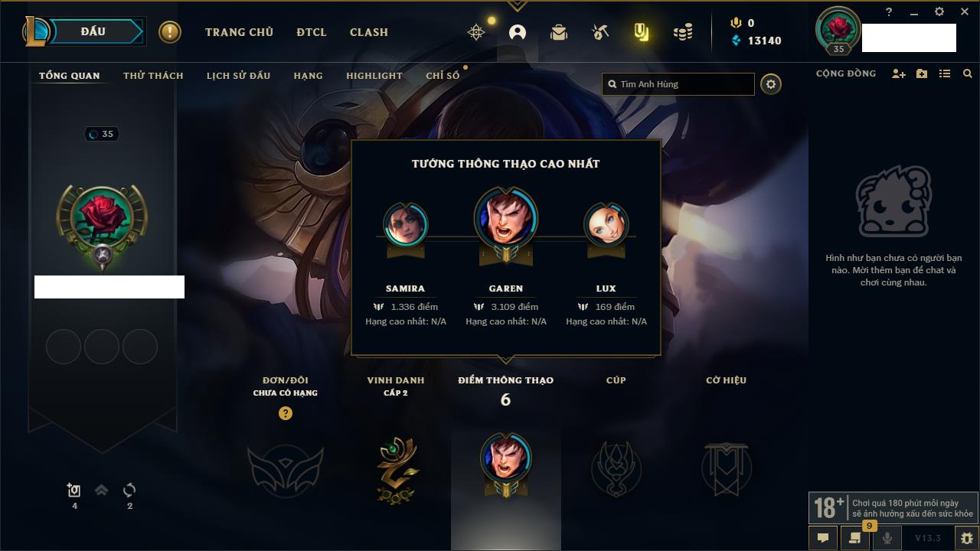The image size is (980, 551).
Task: Click the question mark under Đơn/Đôi
Action: pyautogui.click(x=286, y=413)
